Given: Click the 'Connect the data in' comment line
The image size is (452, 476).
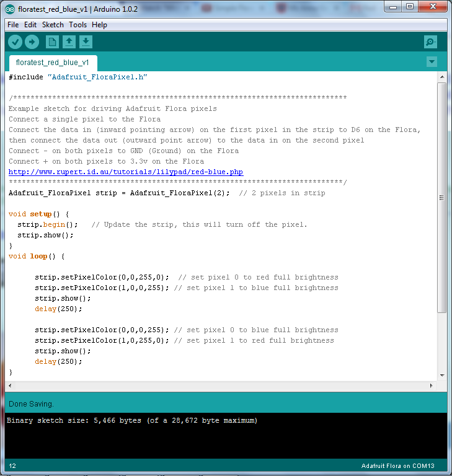Looking at the screenshot, I should pyautogui.click(x=215, y=130).
